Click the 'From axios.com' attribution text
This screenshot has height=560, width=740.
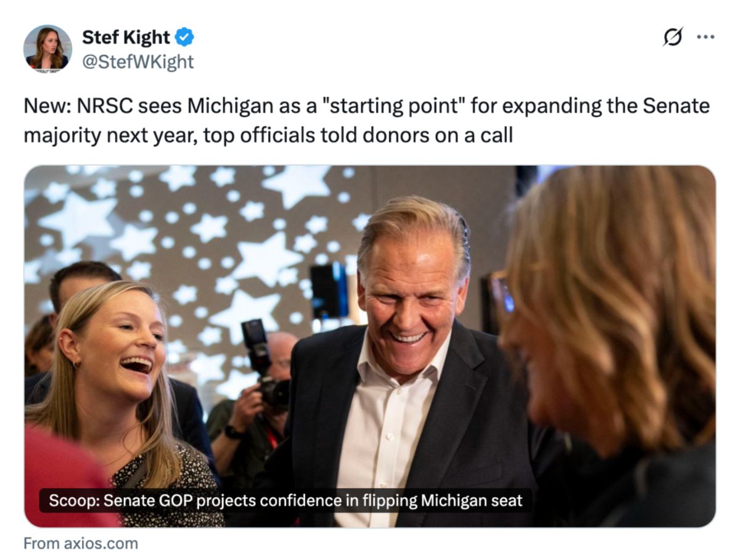point(81,543)
